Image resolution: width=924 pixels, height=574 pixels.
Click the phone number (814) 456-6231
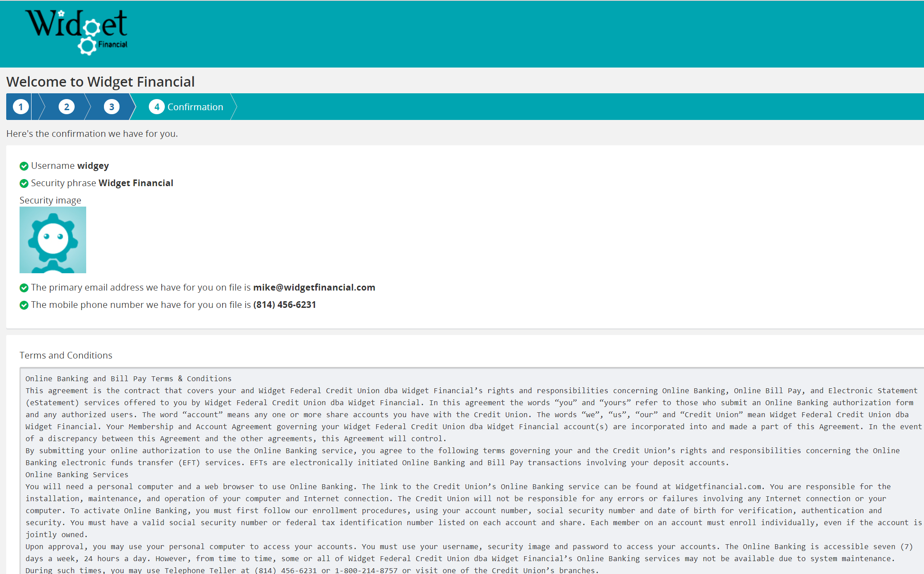(x=284, y=305)
